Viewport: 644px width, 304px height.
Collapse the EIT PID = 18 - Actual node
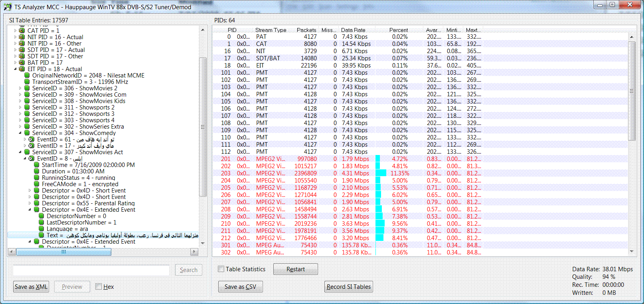16,69
